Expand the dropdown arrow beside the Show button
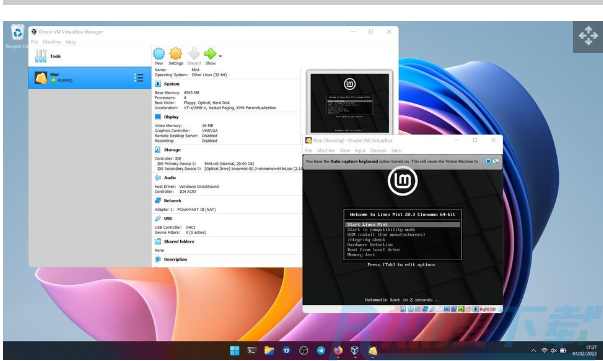Viewport: 603px width, 361px height. point(220,56)
